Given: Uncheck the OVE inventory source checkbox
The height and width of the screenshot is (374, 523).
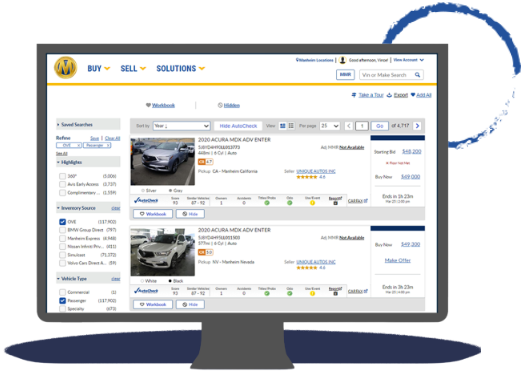Looking at the screenshot, I should click(x=62, y=222).
